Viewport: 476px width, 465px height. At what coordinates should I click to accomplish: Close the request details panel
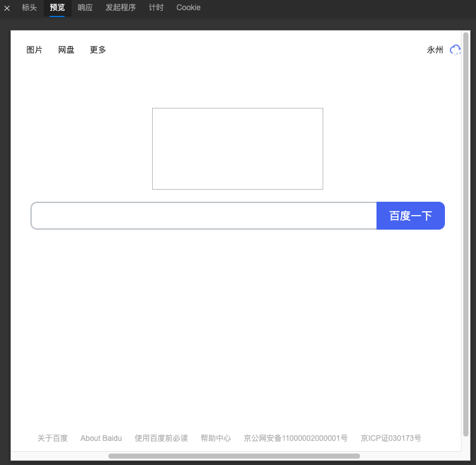[x=7, y=8]
